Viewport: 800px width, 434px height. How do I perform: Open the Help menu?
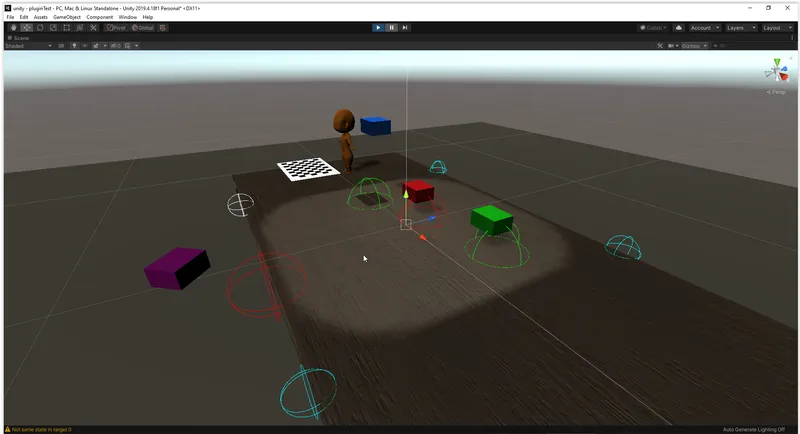[x=147, y=17]
